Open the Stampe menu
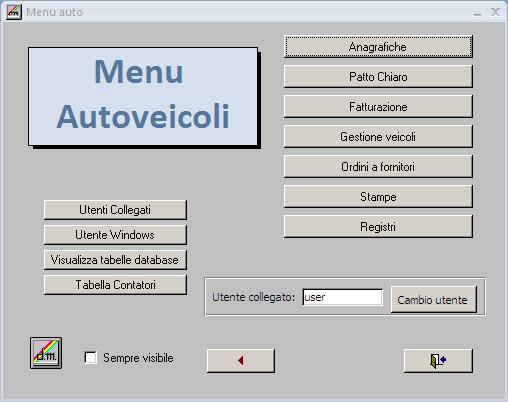The image size is (508, 402). pos(378,197)
